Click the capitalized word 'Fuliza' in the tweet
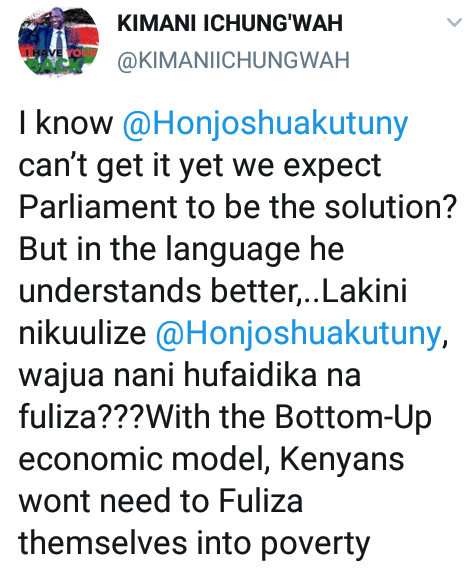Viewport: 472px width, 568px height. tap(260, 501)
